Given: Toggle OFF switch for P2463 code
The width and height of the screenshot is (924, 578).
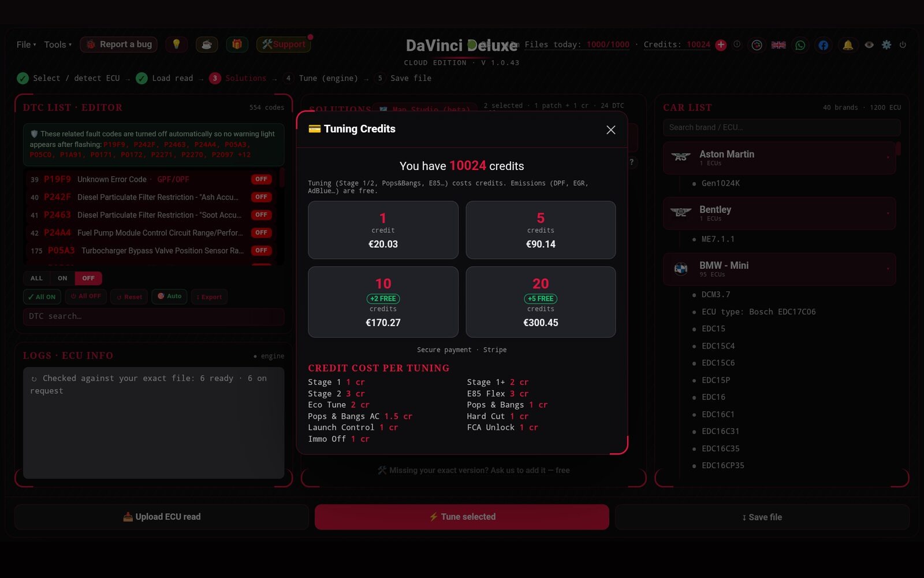Looking at the screenshot, I should pyautogui.click(x=261, y=215).
